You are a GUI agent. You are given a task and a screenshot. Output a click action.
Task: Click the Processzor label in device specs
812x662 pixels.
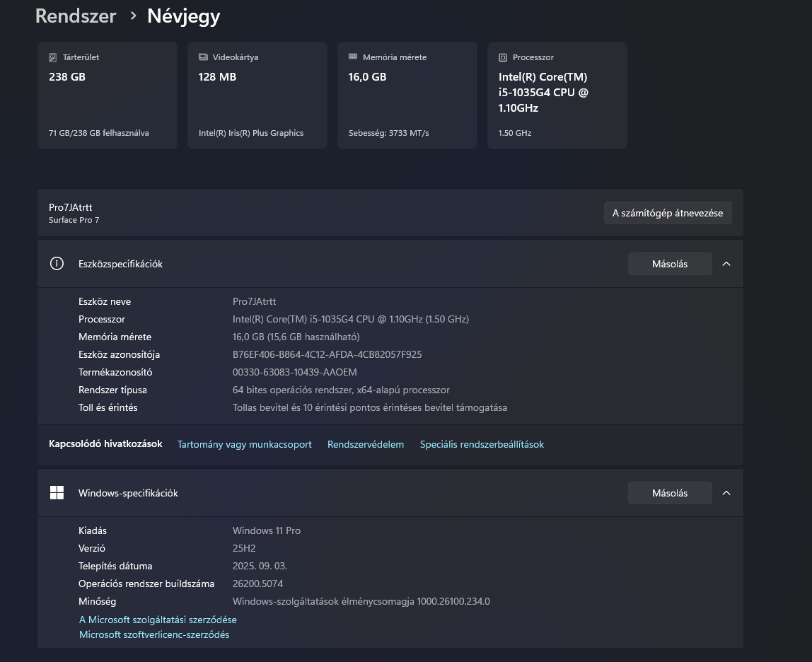[102, 319]
